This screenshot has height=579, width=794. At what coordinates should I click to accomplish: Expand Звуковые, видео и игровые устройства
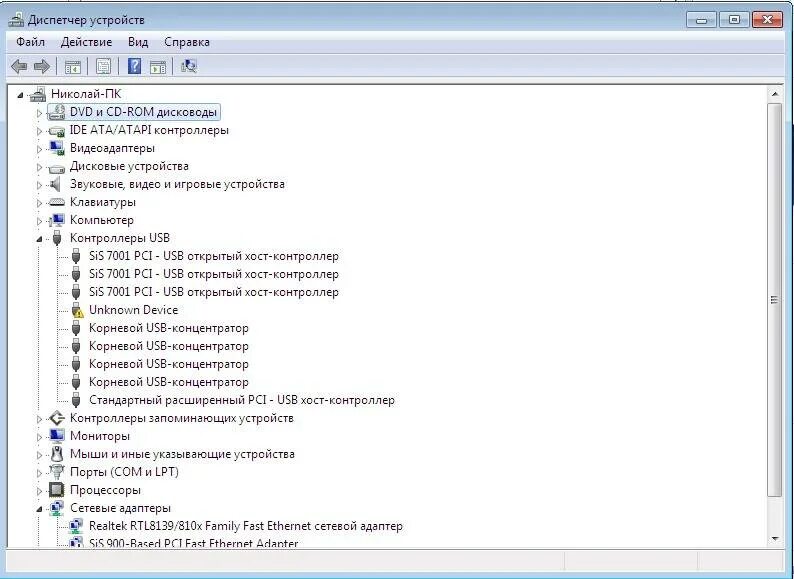click(x=39, y=185)
